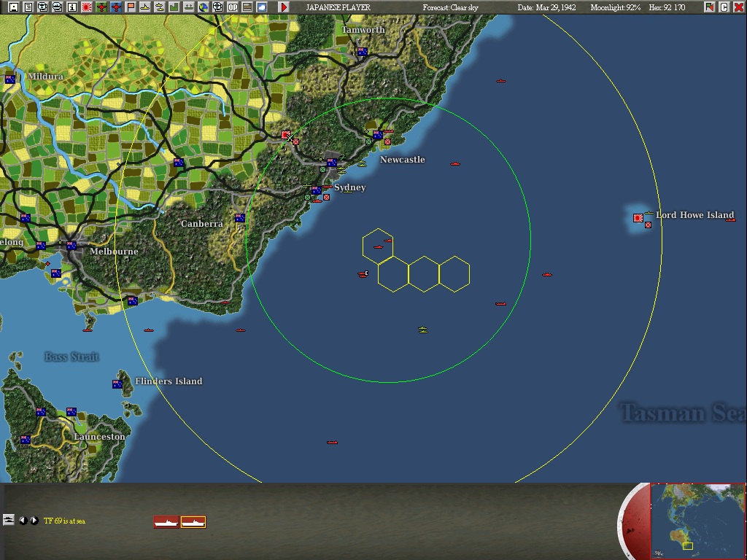Open the document list report icon

click(28, 7)
